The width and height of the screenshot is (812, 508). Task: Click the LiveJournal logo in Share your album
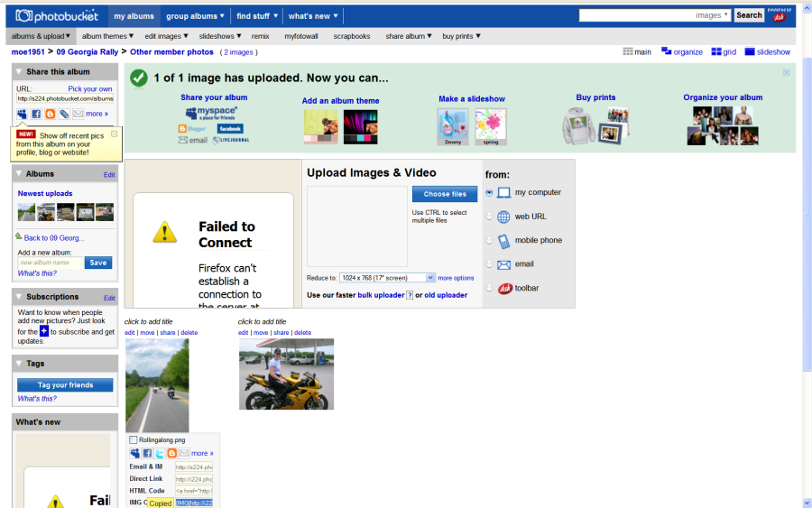coord(231,141)
